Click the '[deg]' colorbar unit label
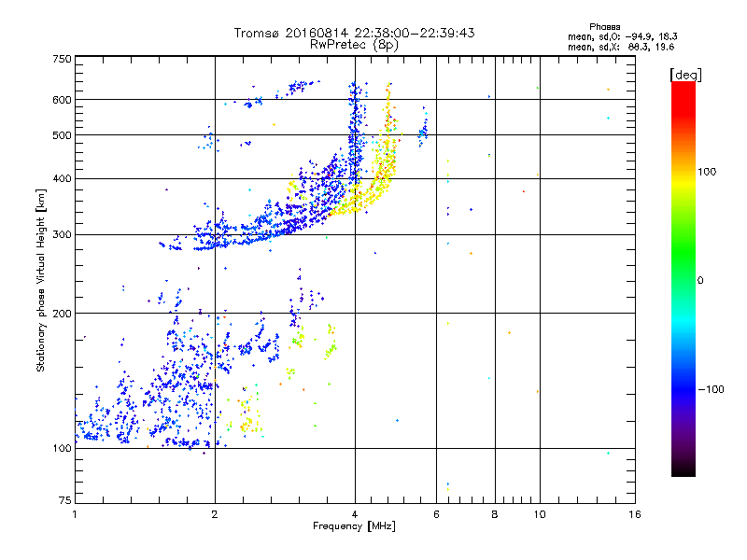The width and height of the screenshot is (747, 560). [x=685, y=75]
